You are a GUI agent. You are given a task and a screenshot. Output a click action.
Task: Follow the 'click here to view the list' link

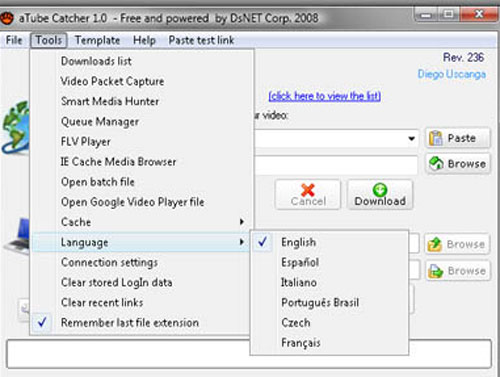point(325,96)
